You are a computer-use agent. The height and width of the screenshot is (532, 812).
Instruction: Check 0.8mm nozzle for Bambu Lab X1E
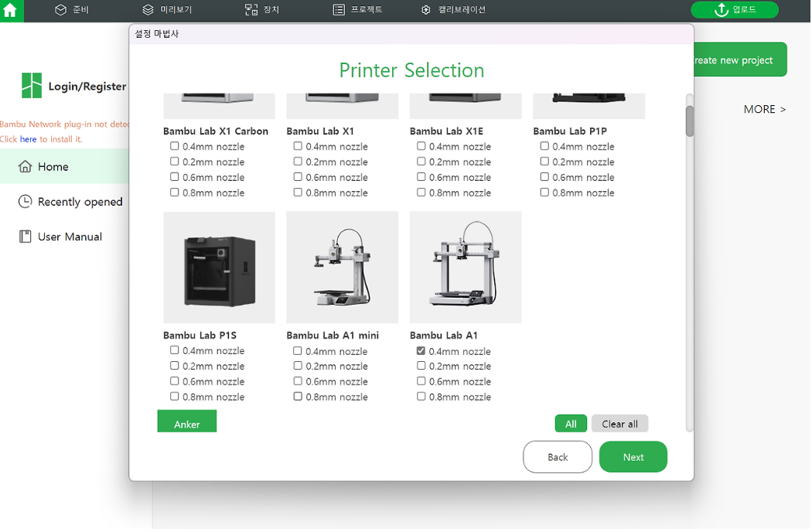click(x=421, y=193)
